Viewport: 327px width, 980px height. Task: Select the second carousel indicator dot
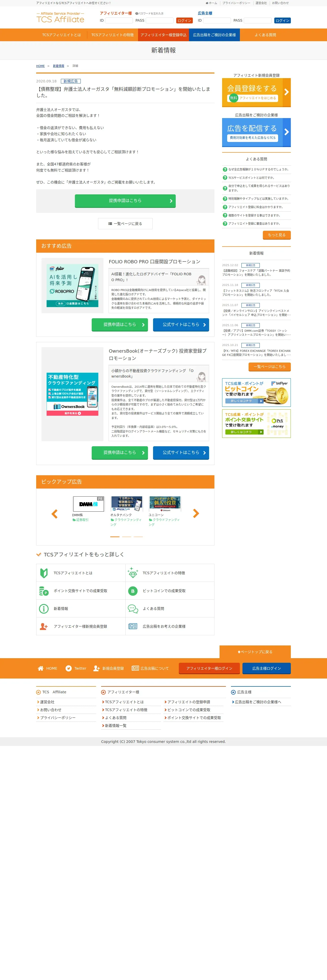(126, 537)
